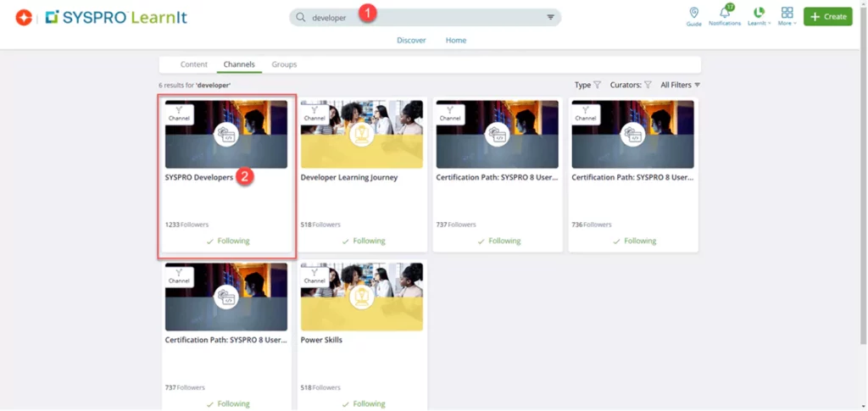Screen dimensions: 868x411
Task: Expand the More apps grid menu
Action: point(787,14)
